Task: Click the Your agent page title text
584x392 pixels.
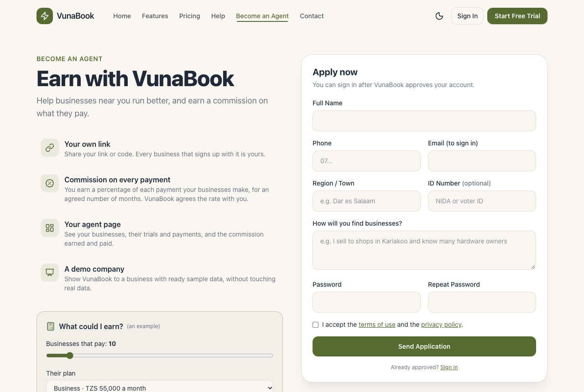Action: [x=93, y=224]
